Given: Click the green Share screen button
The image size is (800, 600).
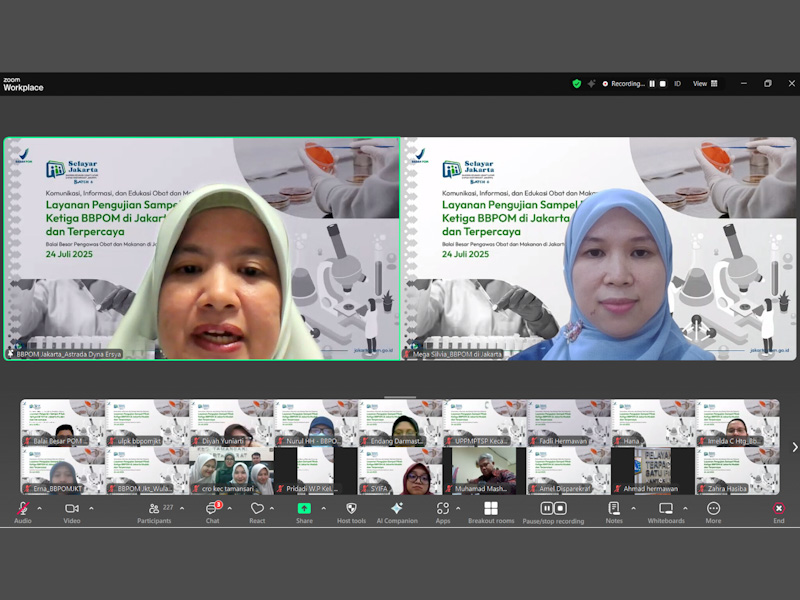Looking at the screenshot, I should pos(304,508).
